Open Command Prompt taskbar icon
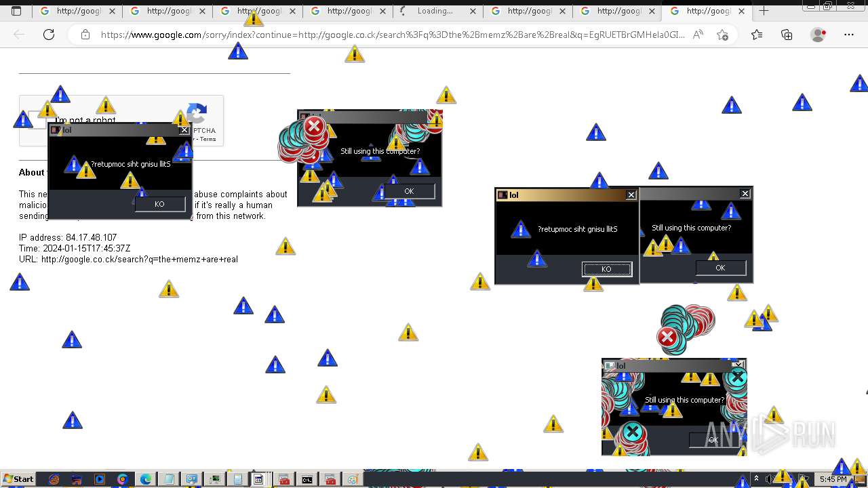The image size is (868, 488). (x=307, y=479)
